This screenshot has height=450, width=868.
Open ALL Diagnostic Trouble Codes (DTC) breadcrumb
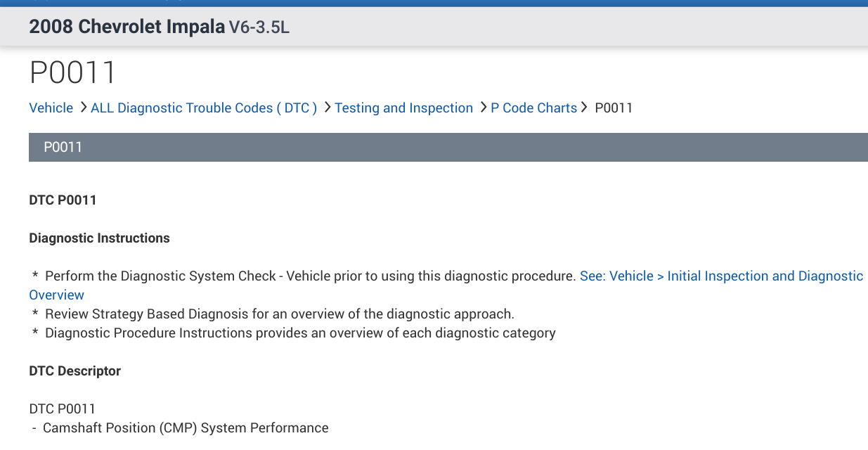click(204, 108)
